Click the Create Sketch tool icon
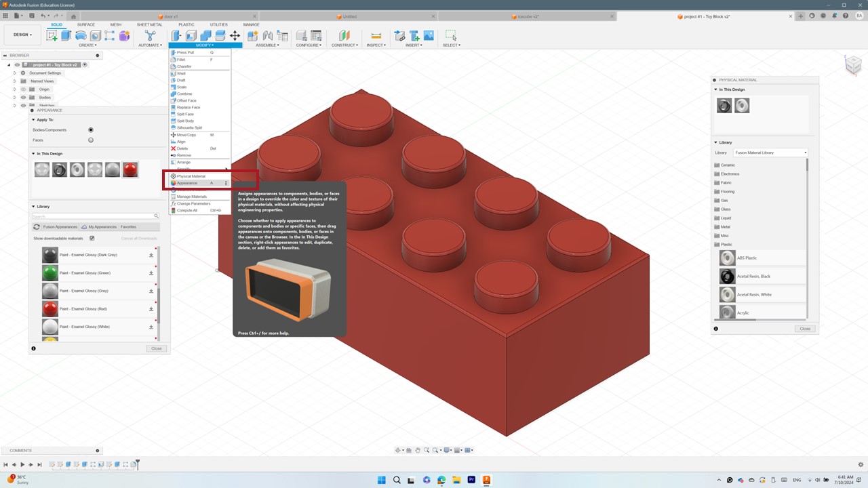The height and width of the screenshot is (488, 868). point(52,35)
